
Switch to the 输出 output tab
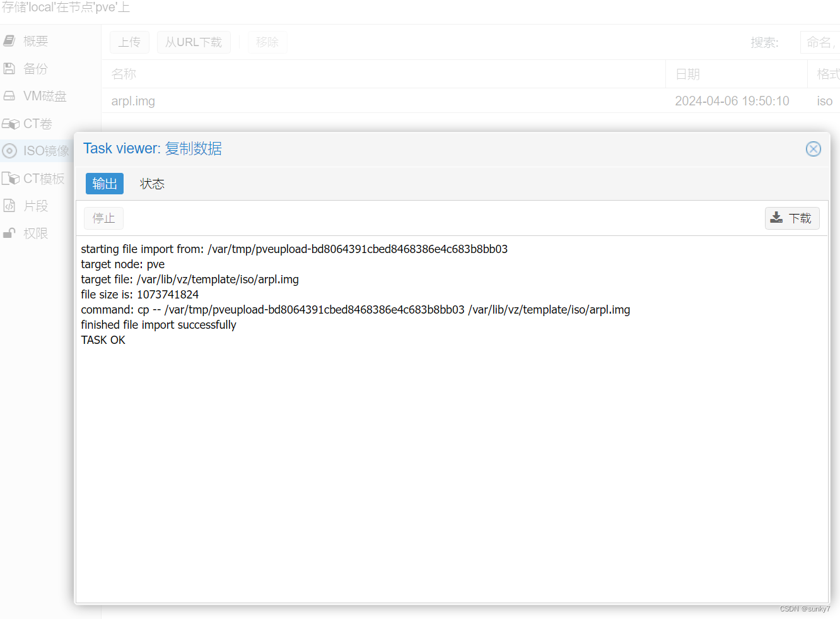(105, 184)
